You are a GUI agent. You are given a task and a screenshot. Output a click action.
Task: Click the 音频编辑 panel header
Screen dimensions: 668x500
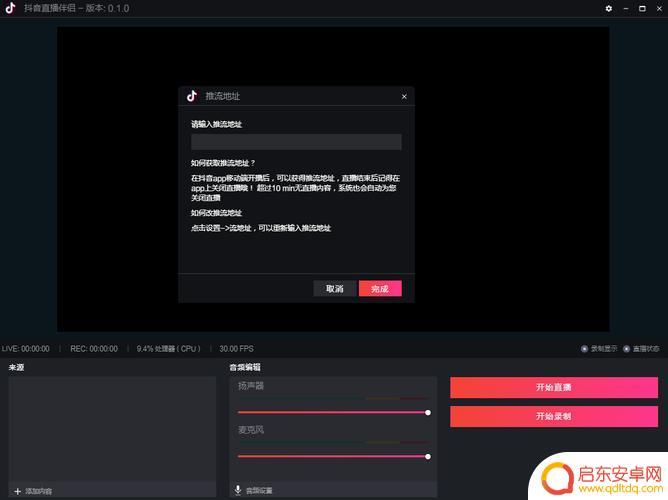(x=245, y=367)
